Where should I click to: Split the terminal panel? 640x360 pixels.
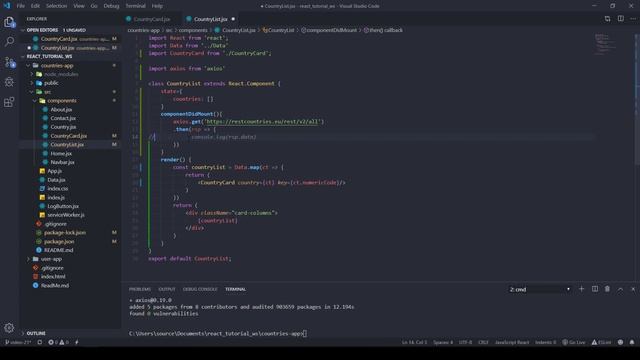click(595, 289)
